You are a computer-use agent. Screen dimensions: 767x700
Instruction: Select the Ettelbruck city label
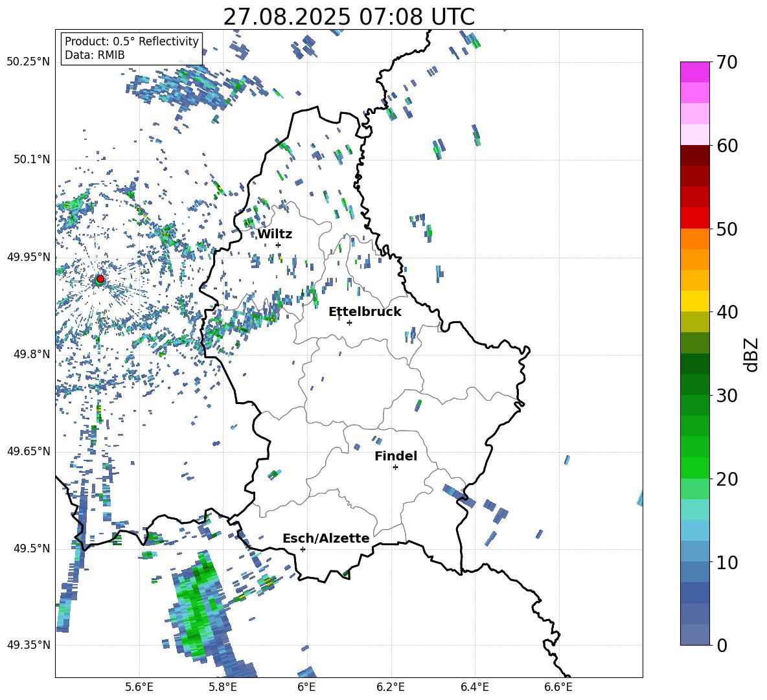coord(365,312)
